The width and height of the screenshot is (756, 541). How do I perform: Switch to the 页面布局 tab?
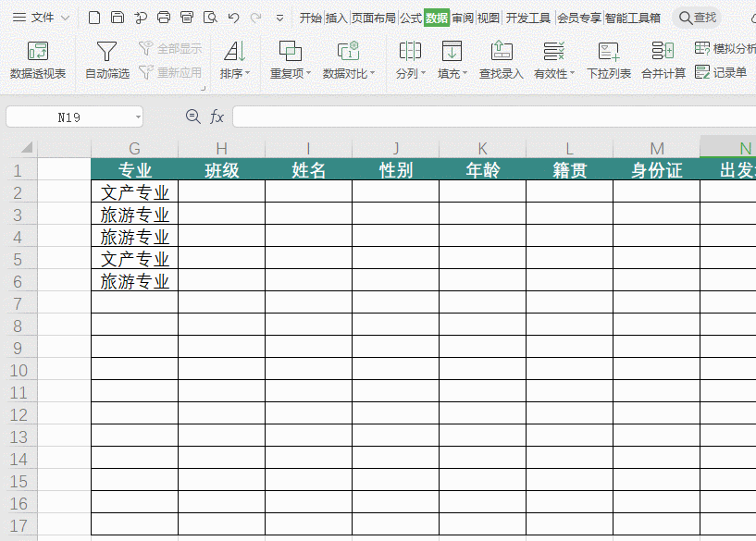coord(373,18)
